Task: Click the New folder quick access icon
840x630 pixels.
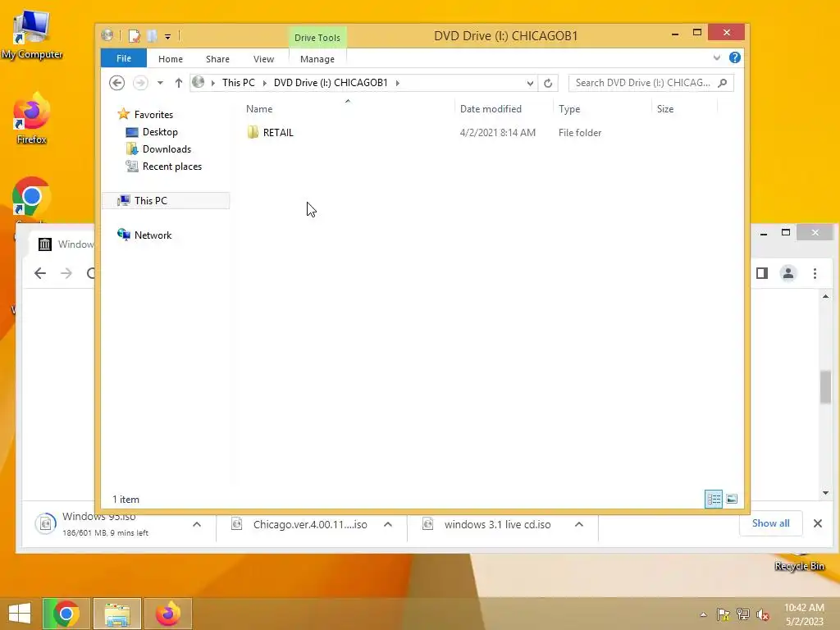Action: (152, 36)
